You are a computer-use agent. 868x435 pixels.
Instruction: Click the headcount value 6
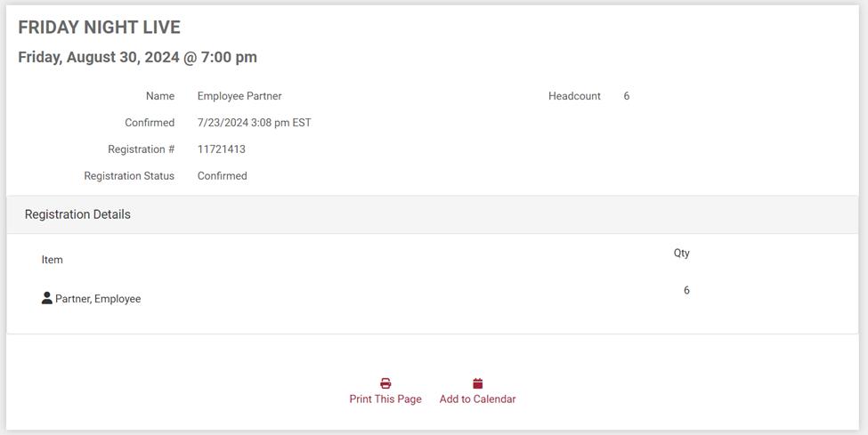click(627, 96)
